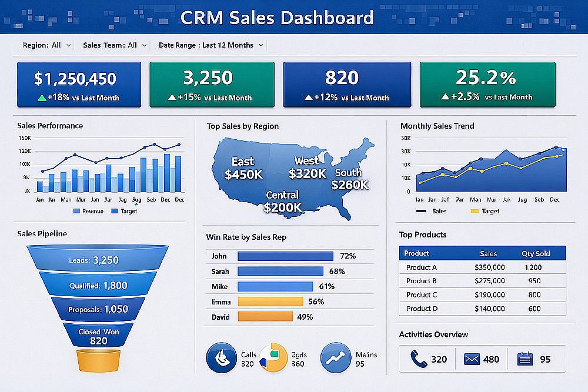Click the 3,250 leads KPI card
Screen dimensions: 588x392
212,85
